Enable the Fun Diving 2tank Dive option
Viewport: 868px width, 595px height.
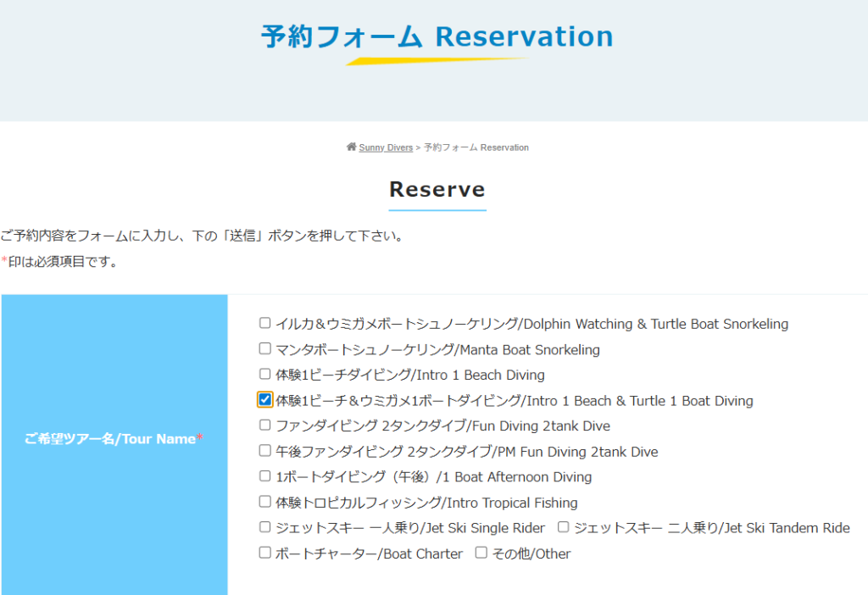point(265,425)
